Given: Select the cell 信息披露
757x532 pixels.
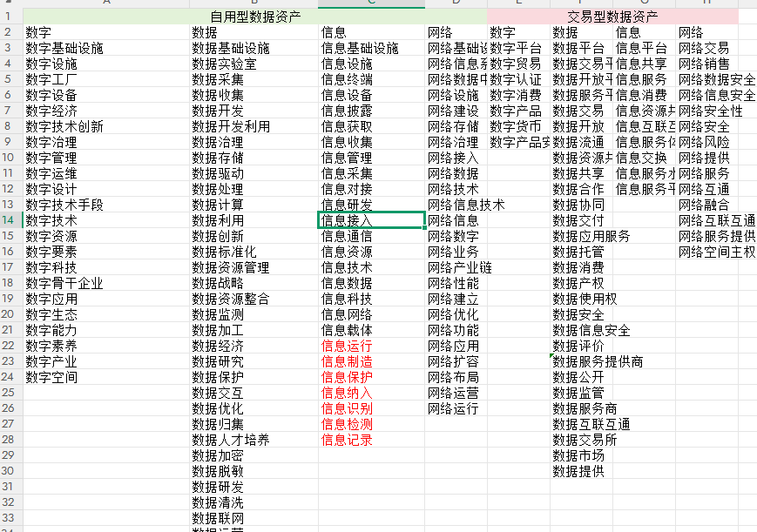Looking at the screenshot, I should point(372,111).
